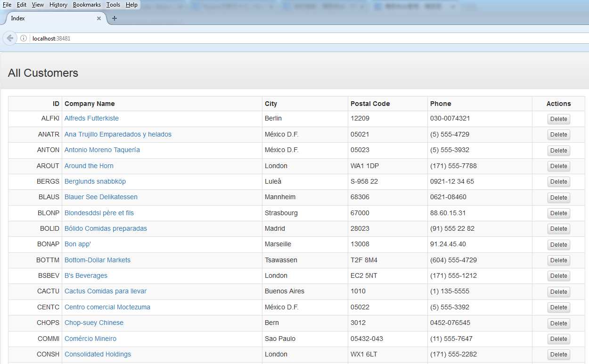
Task: Open Around the Horn link
Action: (x=89, y=166)
